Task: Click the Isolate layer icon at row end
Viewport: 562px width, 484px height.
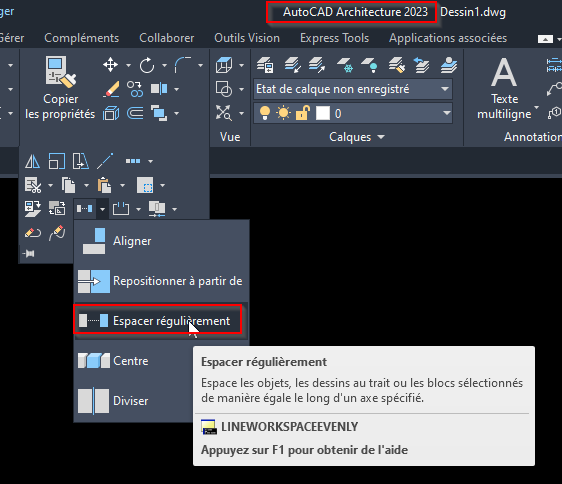Action: [x=449, y=65]
